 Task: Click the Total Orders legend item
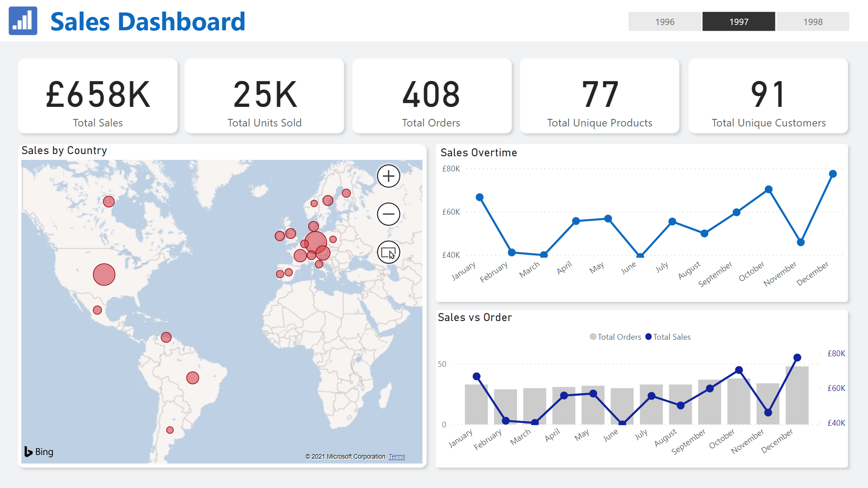[x=615, y=337]
